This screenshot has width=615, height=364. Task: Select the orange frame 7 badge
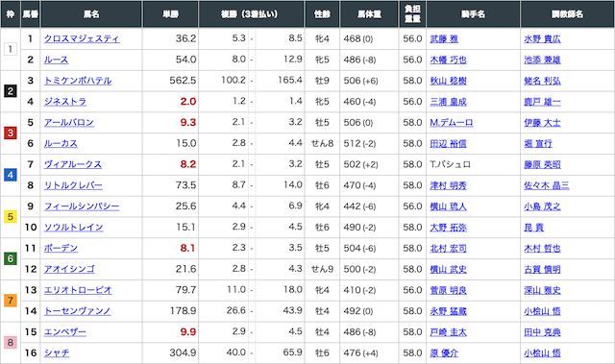11,301
